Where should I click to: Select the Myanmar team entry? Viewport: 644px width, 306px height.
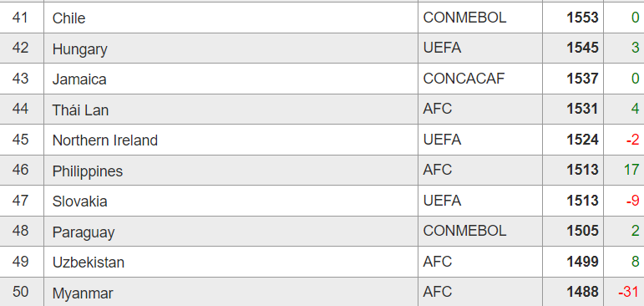click(x=83, y=293)
